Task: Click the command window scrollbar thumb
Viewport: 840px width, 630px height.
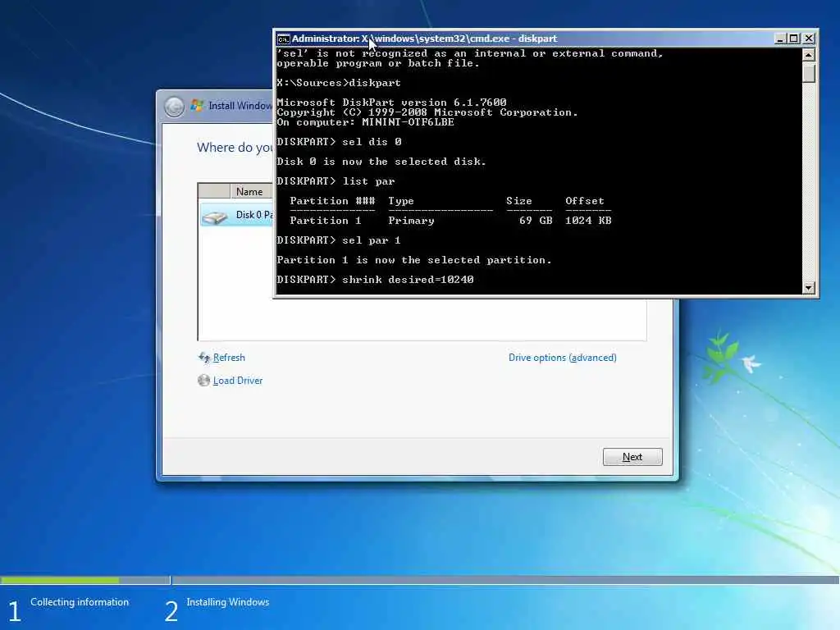Action: [809, 72]
